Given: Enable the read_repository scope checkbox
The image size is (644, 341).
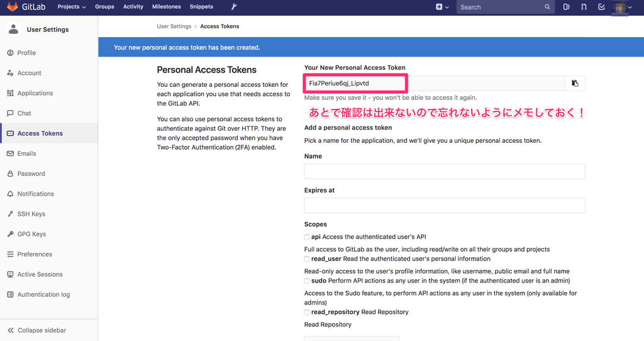Looking at the screenshot, I should click(x=307, y=312).
